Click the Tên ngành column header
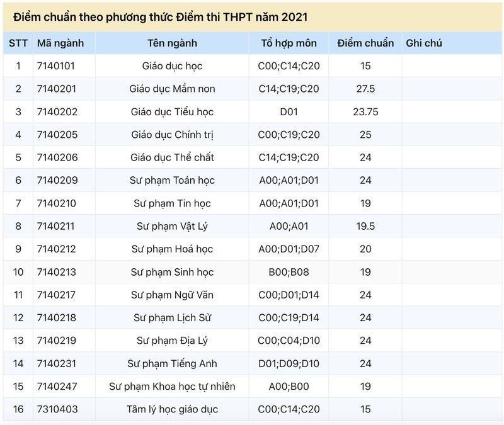The height and width of the screenshot is (425, 504). 172,43
